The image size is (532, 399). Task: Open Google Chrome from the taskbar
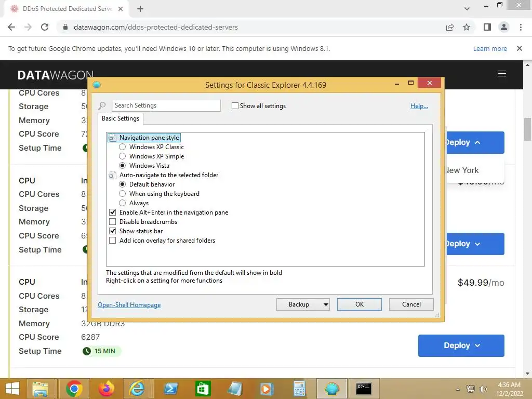pyautogui.click(x=74, y=389)
